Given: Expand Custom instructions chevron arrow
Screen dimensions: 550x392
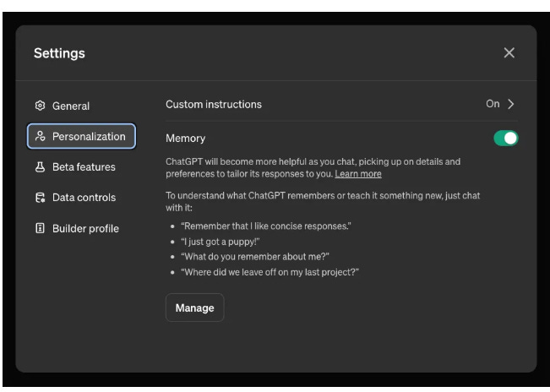Looking at the screenshot, I should point(511,104).
